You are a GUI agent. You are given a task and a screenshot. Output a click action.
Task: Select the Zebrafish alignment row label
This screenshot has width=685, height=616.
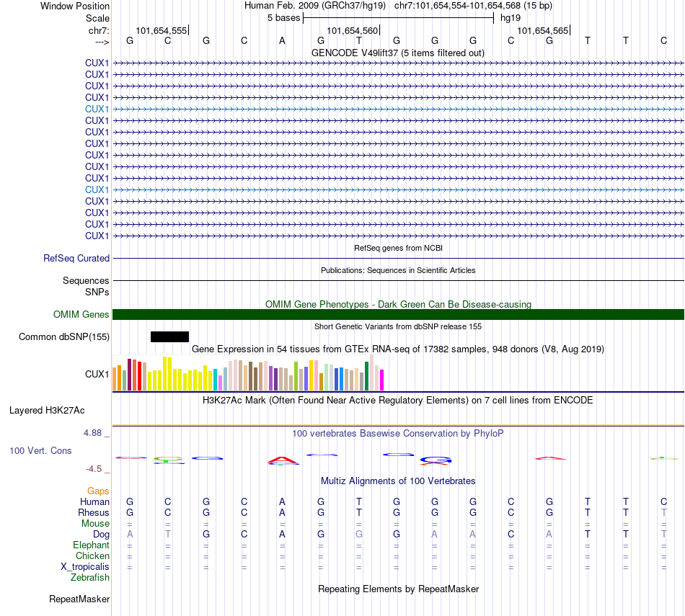pos(90,577)
